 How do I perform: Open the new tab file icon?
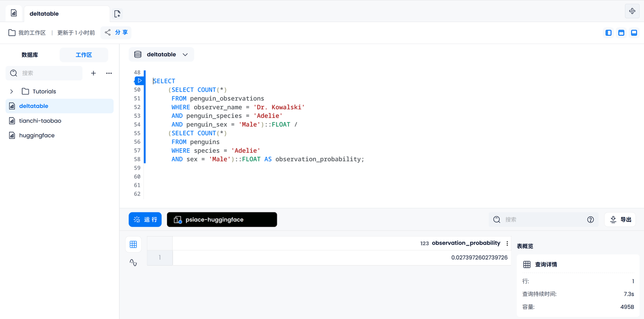(x=117, y=14)
